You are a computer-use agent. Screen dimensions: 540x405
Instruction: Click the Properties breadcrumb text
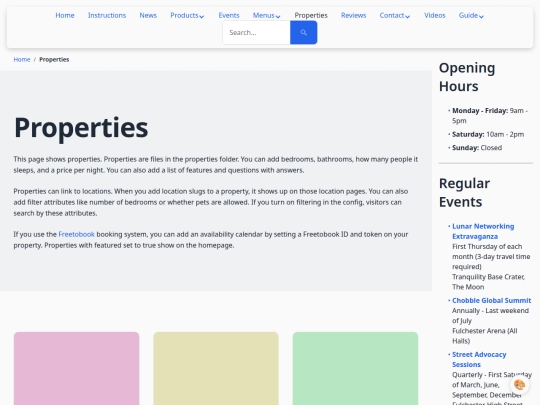click(x=54, y=60)
